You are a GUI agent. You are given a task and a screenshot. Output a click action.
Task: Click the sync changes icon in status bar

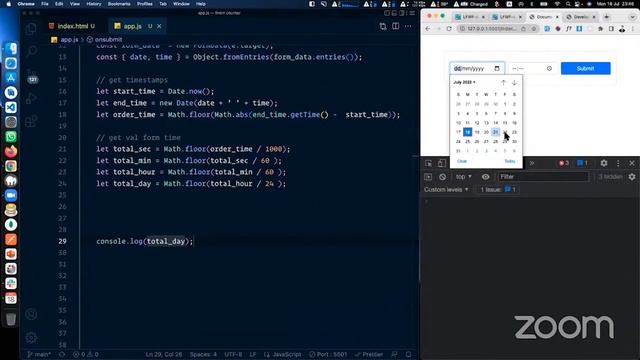62,354
